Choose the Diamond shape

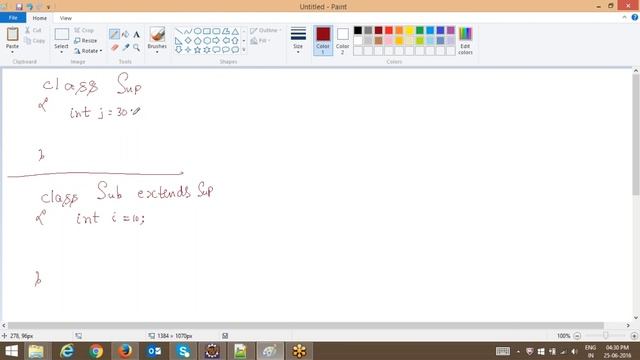point(188,40)
